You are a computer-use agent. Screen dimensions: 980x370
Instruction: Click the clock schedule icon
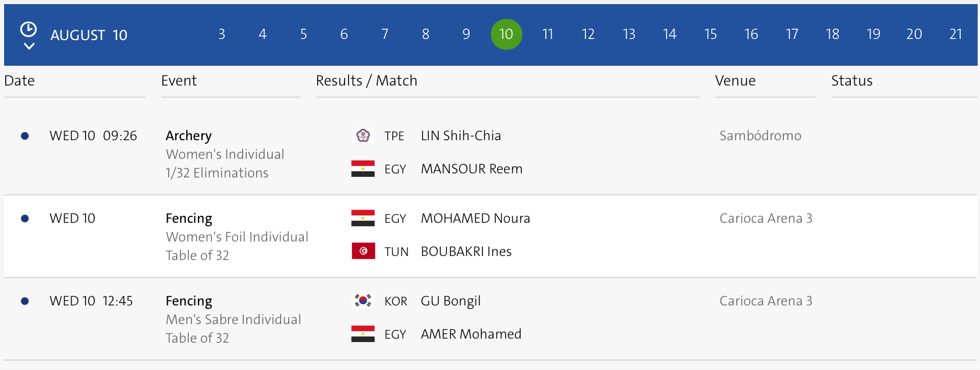click(28, 29)
